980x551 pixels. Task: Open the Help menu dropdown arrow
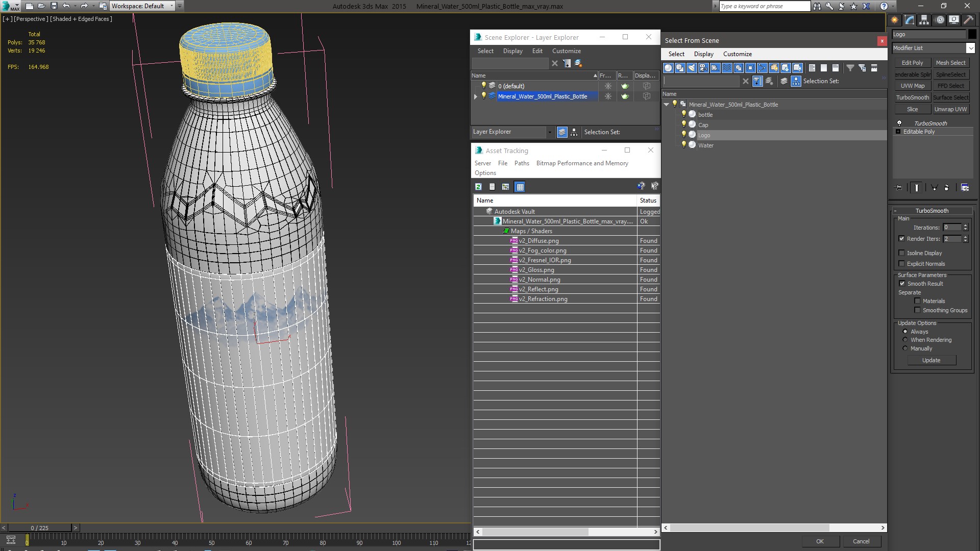[x=893, y=6]
